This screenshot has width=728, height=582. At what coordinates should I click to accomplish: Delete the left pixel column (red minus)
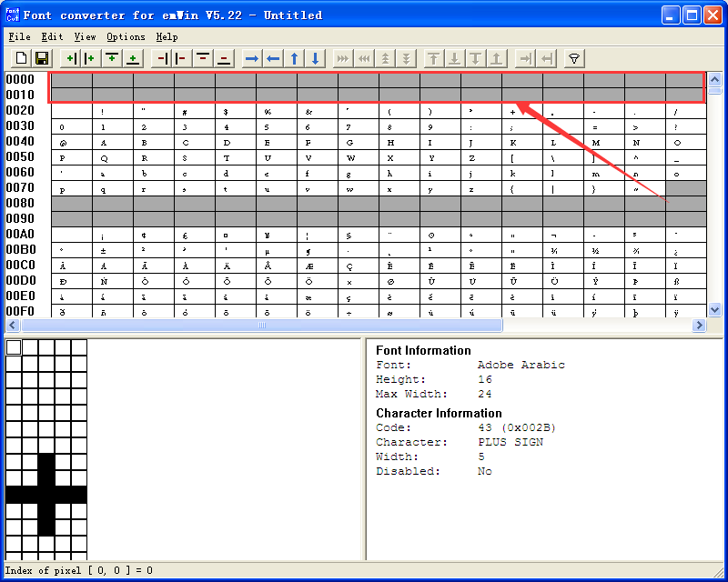tap(161, 58)
